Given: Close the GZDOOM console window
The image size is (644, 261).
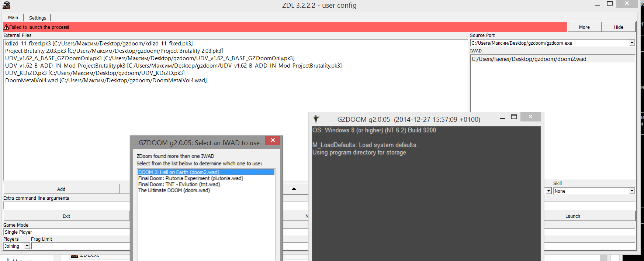Looking at the screenshot, I should pyautogui.click(x=530, y=117).
